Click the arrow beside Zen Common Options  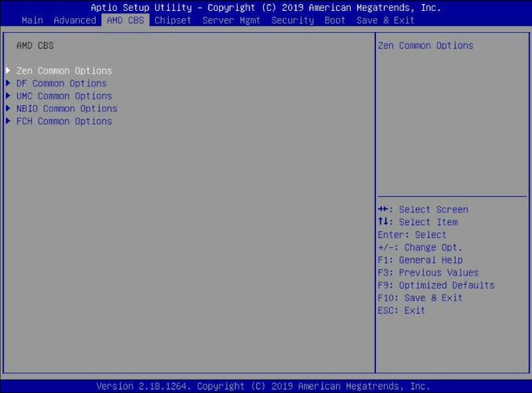(9, 70)
